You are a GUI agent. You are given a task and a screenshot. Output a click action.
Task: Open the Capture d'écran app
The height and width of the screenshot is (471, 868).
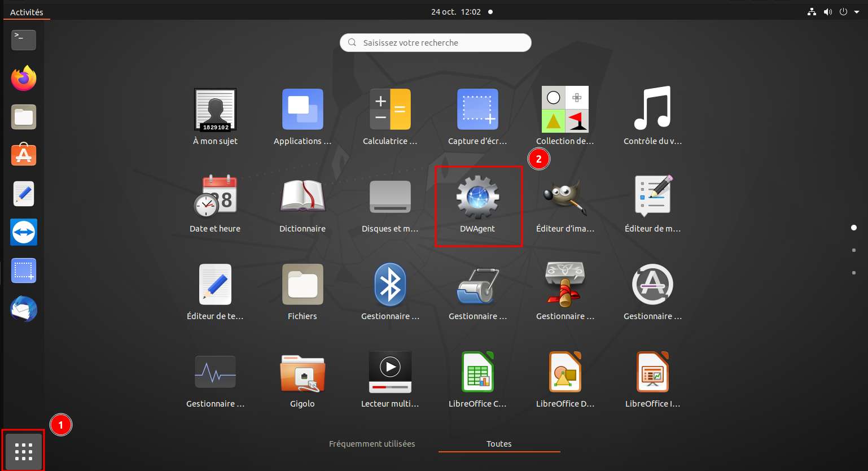pos(477,117)
